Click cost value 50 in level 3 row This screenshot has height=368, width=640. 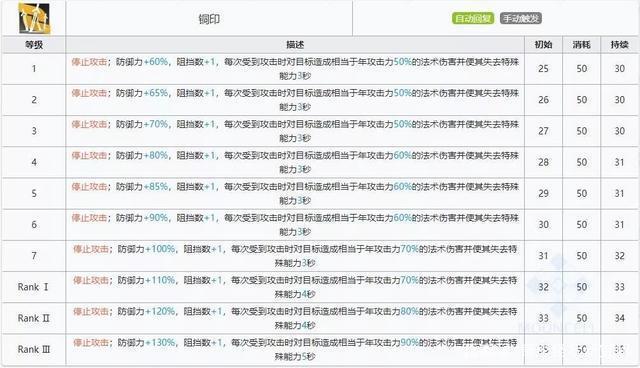point(582,131)
